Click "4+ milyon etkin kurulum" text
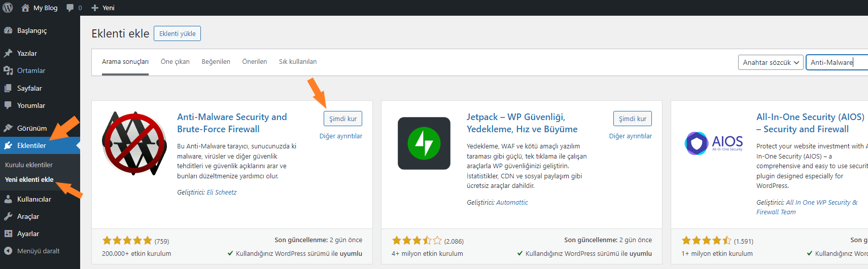The width and height of the screenshot is (868, 269). click(x=427, y=254)
